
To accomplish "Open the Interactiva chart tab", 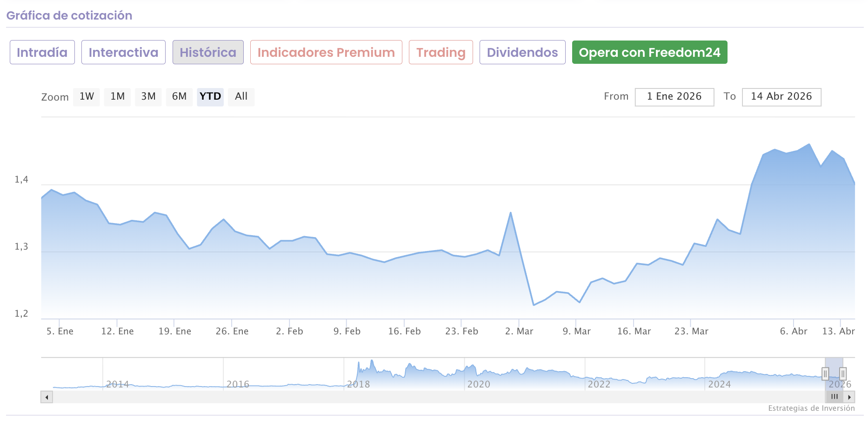I will 123,52.
